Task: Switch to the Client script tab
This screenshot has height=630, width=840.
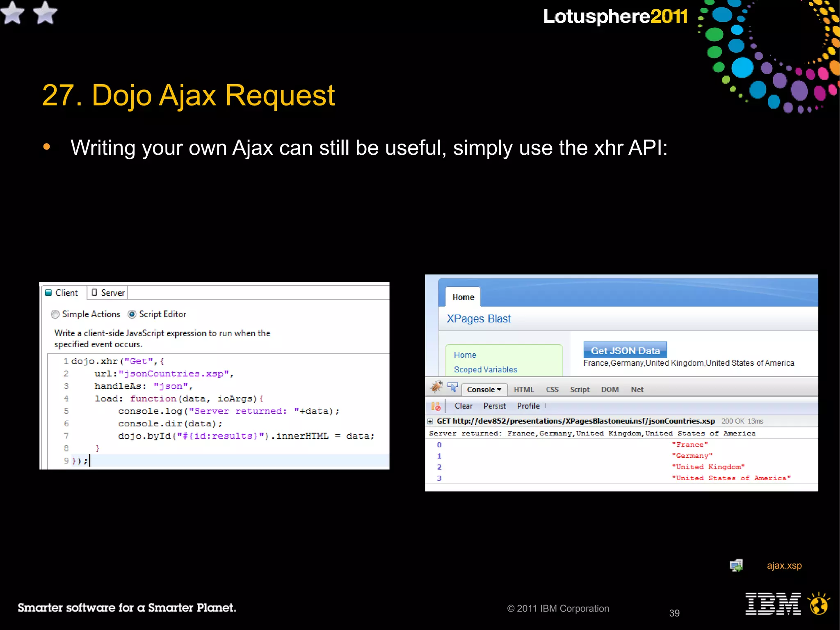Action: click(64, 293)
